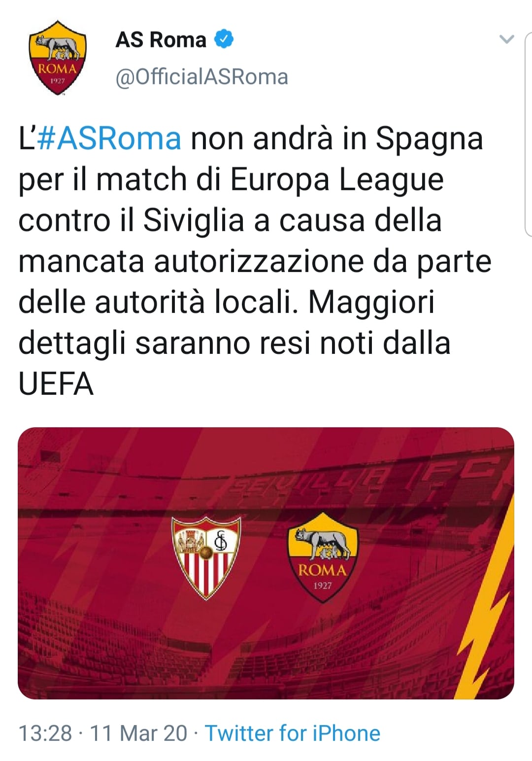532x761 pixels.
Task: Click the blue verified badge
Action: (224, 39)
